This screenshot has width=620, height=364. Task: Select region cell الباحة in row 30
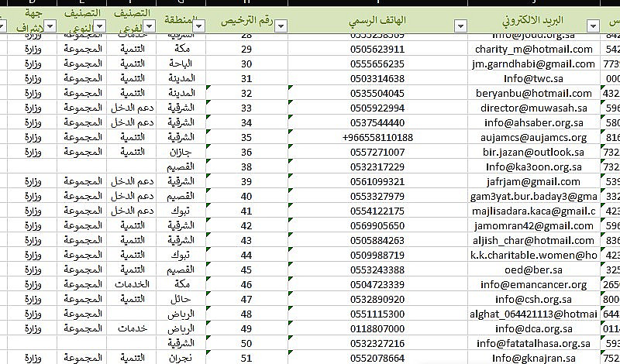pyautogui.click(x=181, y=64)
